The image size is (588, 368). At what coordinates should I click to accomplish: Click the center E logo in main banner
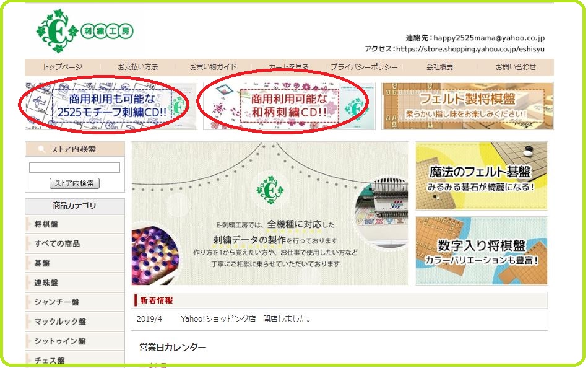click(x=270, y=190)
